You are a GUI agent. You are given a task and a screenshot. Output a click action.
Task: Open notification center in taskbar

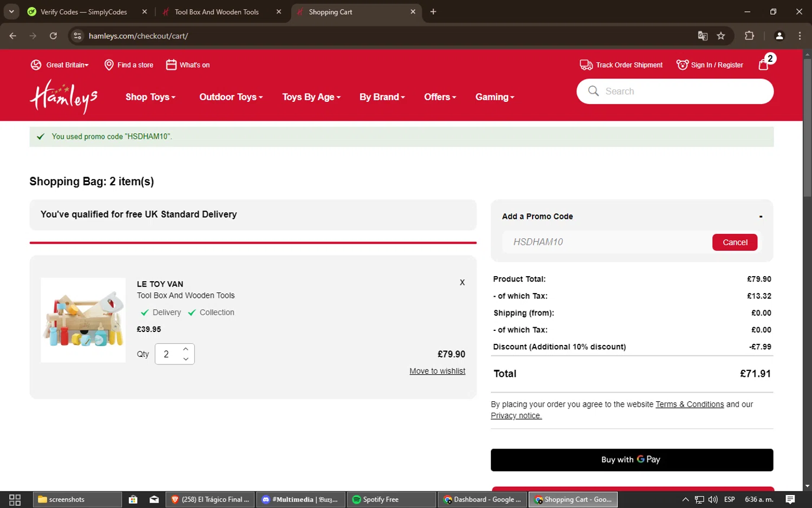pyautogui.click(x=790, y=499)
